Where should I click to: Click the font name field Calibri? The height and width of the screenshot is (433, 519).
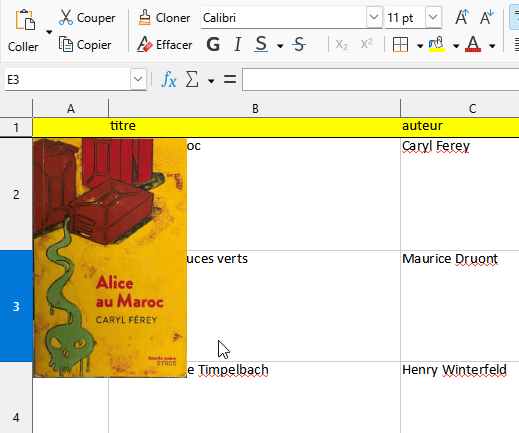(x=283, y=17)
